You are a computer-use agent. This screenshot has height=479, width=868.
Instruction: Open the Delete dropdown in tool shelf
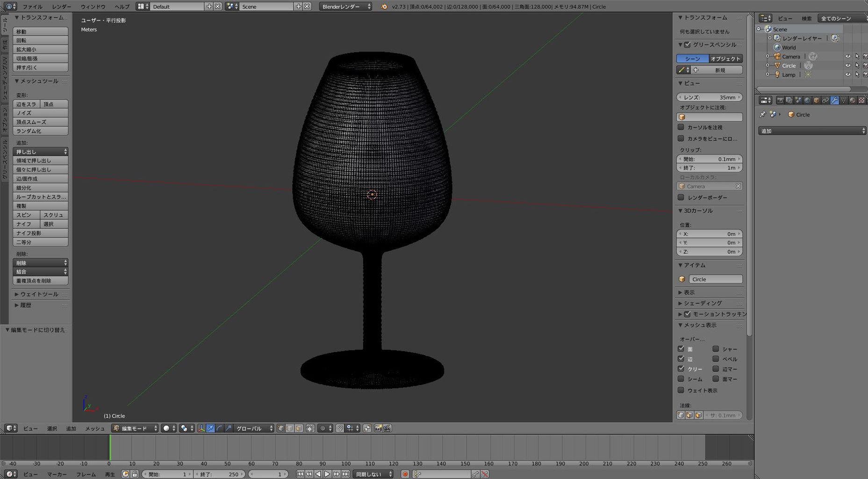(x=40, y=263)
